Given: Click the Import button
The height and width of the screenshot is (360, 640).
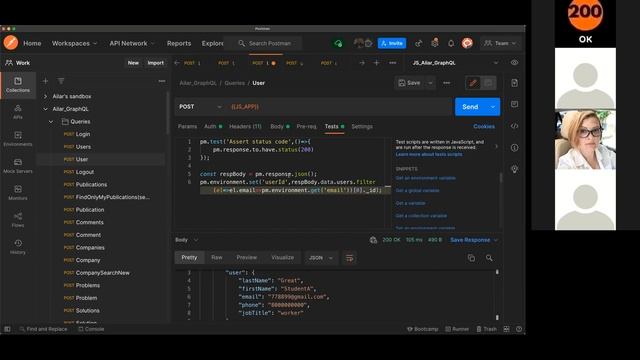Looking at the screenshot, I should coord(156,63).
